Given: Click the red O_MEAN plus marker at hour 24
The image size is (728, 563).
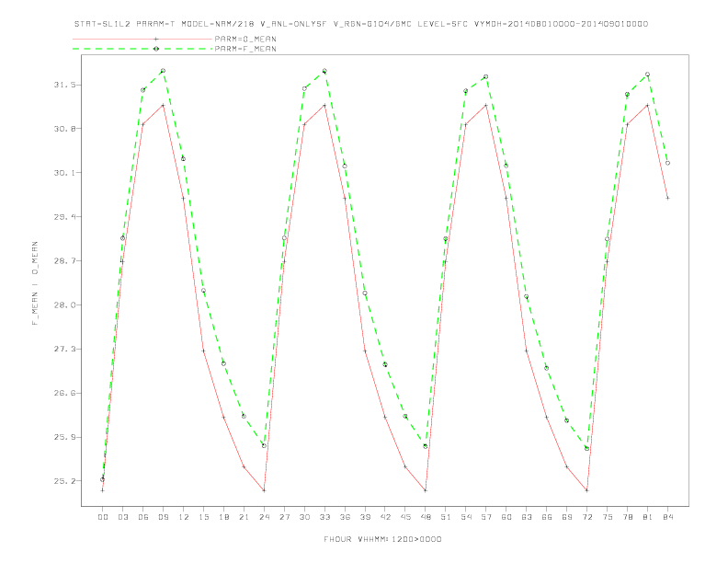Looking at the screenshot, I should [x=264, y=490].
